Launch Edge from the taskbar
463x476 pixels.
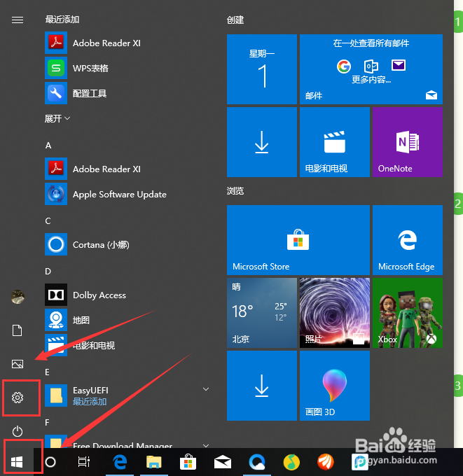[120, 462]
